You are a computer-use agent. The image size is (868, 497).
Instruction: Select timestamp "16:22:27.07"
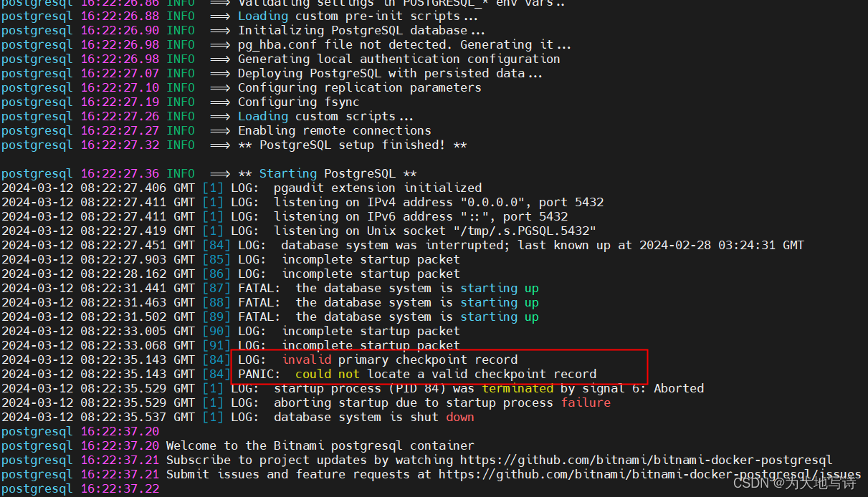pyautogui.click(x=120, y=73)
